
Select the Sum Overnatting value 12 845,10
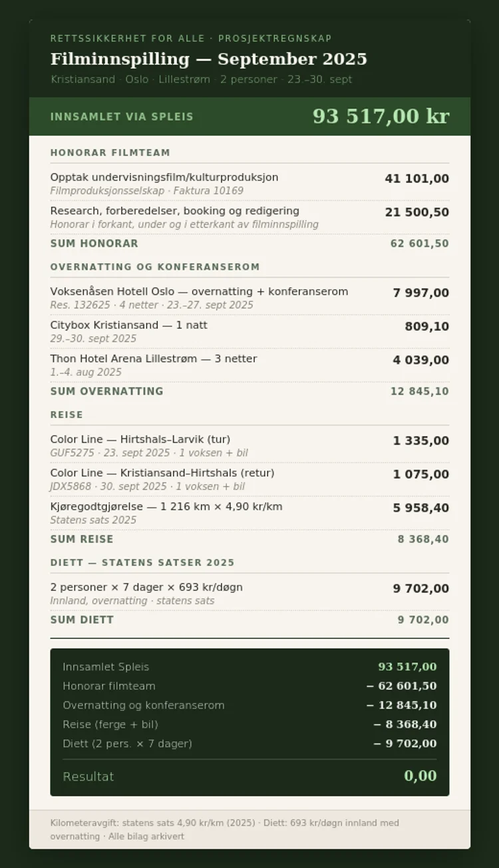(x=419, y=391)
